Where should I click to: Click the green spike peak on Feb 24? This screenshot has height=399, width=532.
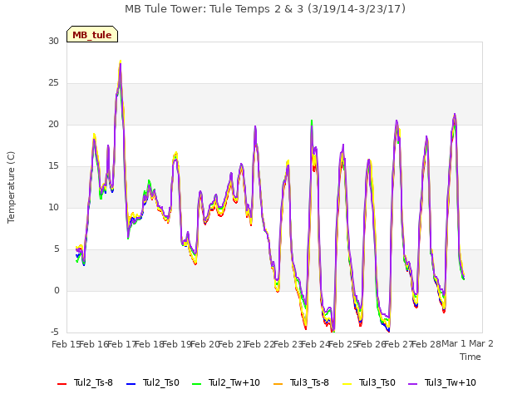[x=312, y=121]
